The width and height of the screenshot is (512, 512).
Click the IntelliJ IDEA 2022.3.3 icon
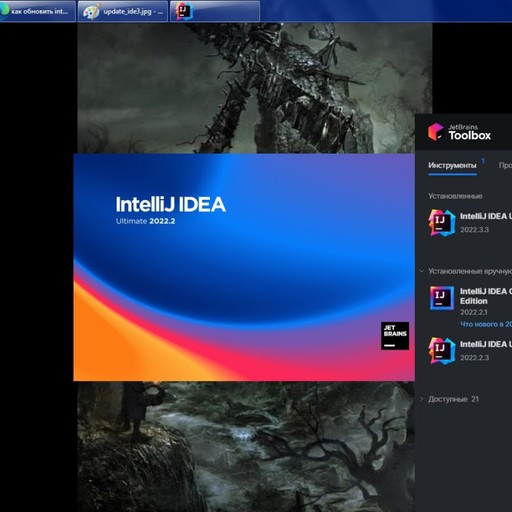[x=442, y=223]
